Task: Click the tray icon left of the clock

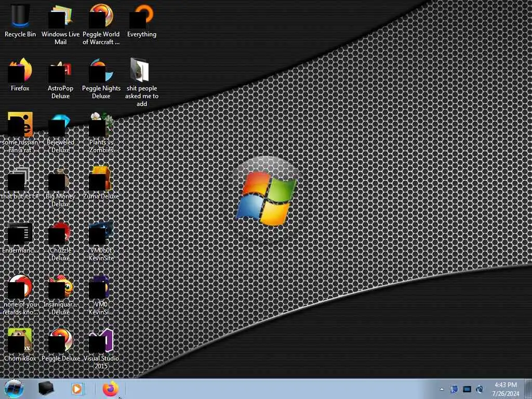Action: point(480,389)
